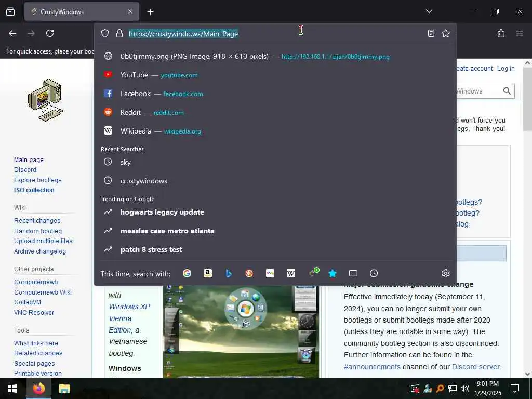Search bookmarks using the blue star icon
The width and height of the screenshot is (532, 399).
click(x=332, y=273)
